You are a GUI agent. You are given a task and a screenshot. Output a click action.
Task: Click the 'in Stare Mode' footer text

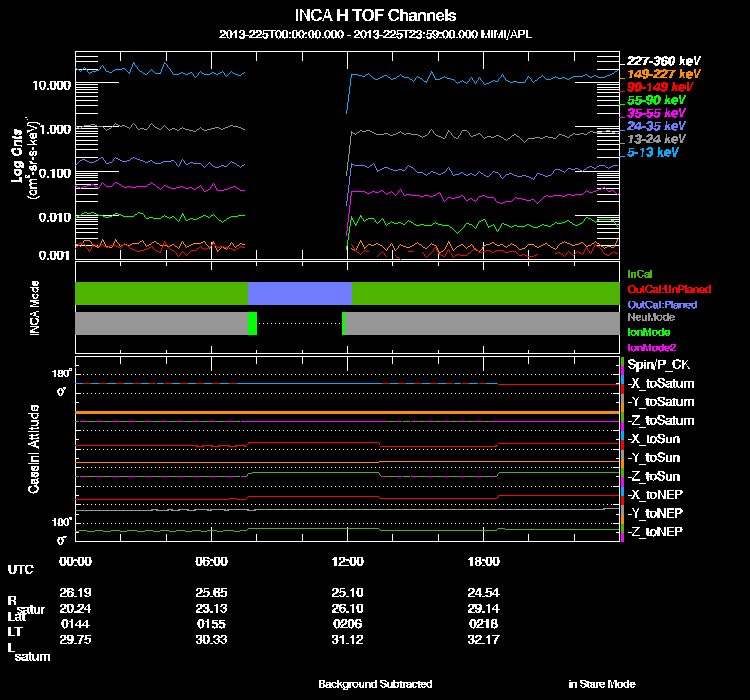tap(601, 684)
